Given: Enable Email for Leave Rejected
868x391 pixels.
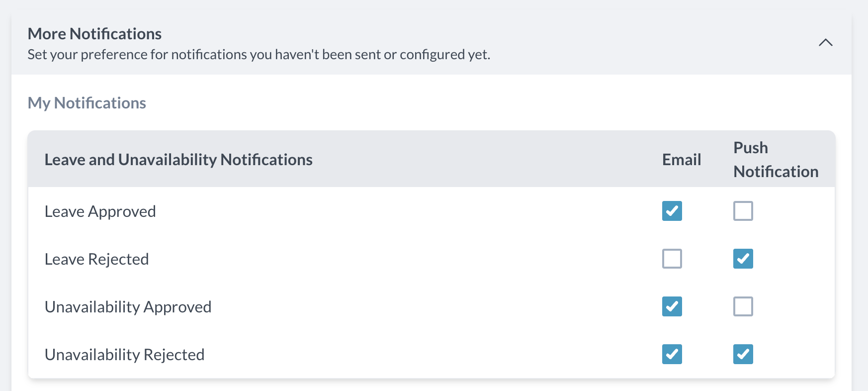Looking at the screenshot, I should coord(672,259).
